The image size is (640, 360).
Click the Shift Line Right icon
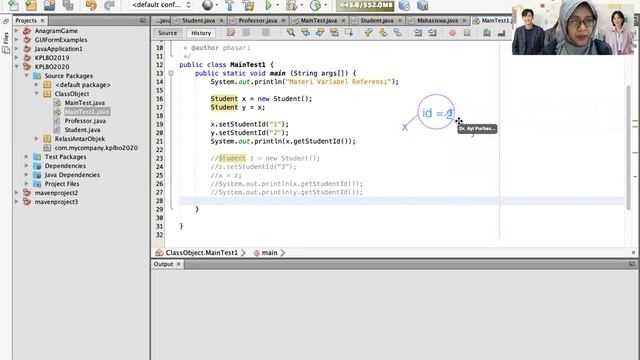[x=432, y=33]
